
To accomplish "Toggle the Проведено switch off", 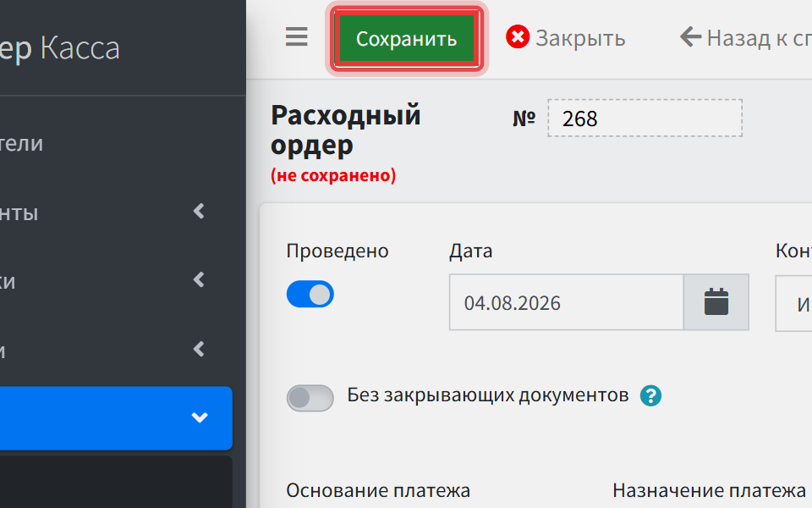I will [310, 294].
